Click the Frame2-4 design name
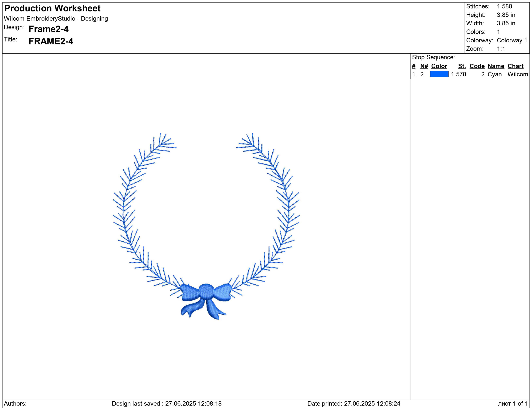The width and height of the screenshot is (532, 409). (48, 29)
